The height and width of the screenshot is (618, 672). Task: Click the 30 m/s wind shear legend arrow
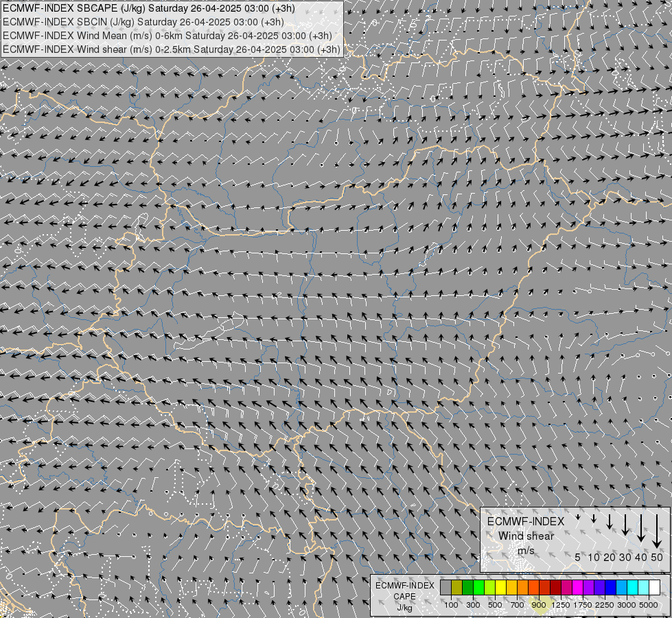625,525
